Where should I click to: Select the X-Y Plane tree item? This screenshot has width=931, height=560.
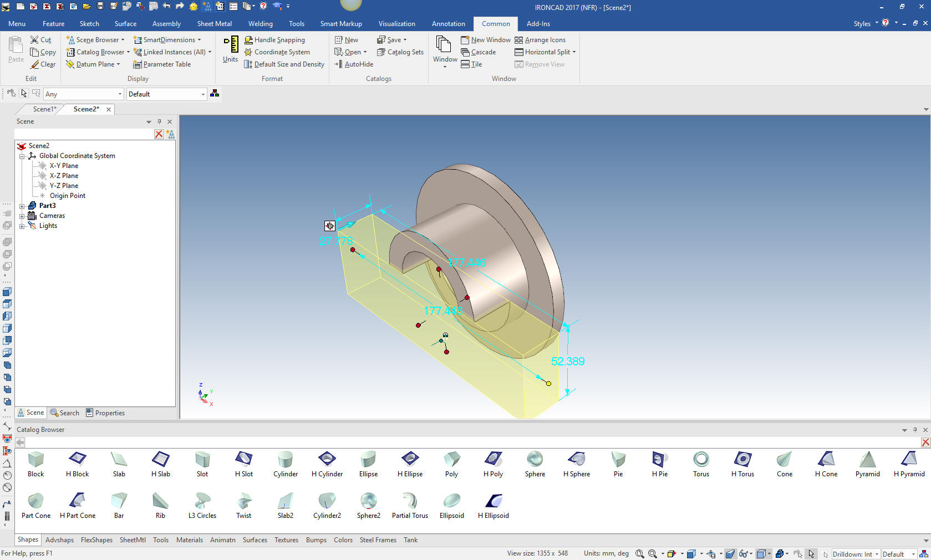[64, 166]
